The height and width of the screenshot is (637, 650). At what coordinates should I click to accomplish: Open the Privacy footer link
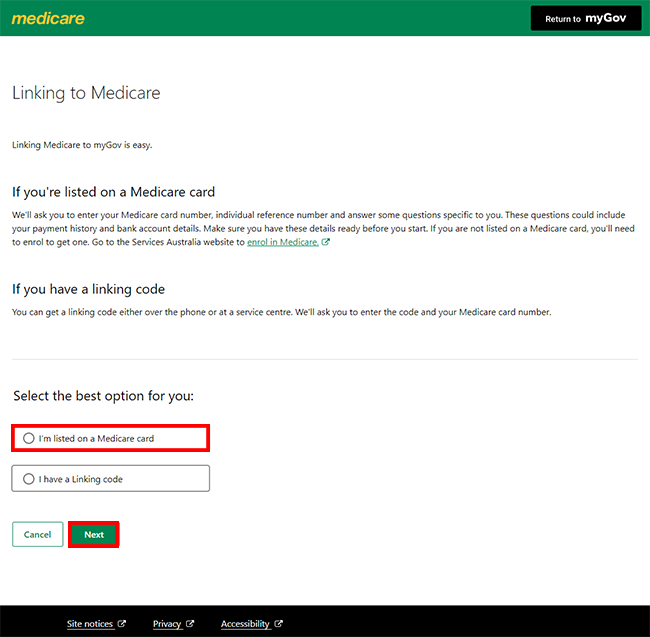click(x=167, y=624)
